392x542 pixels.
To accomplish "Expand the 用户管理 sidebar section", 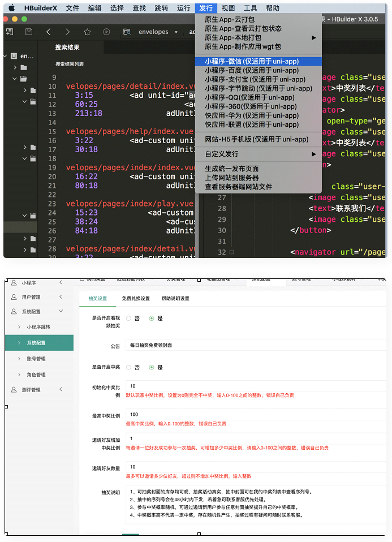I will tap(61, 296).
